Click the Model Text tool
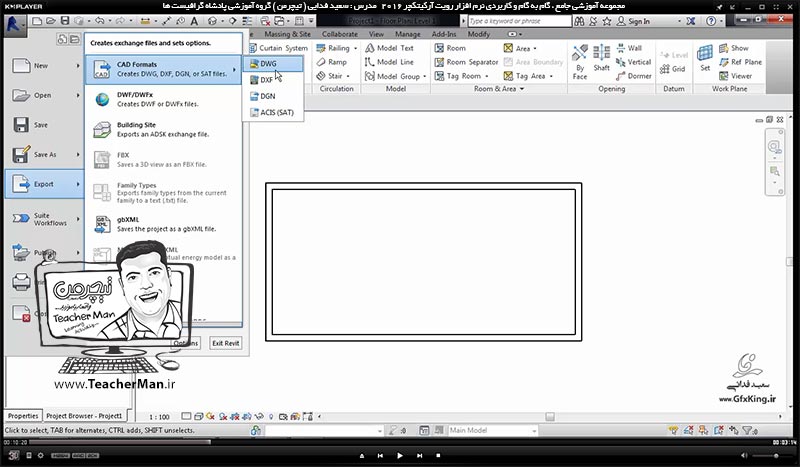The width and height of the screenshot is (800, 467). pyautogui.click(x=389, y=48)
